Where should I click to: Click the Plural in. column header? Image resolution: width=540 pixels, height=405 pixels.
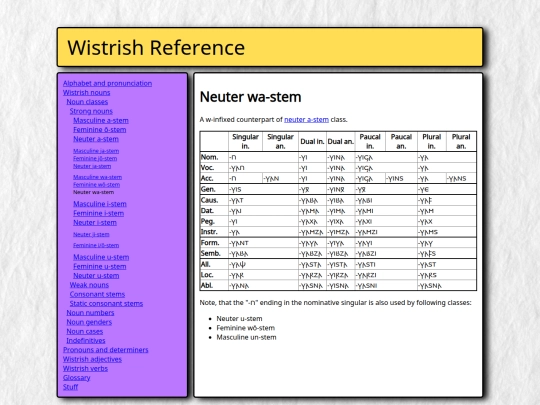pos(432,141)
